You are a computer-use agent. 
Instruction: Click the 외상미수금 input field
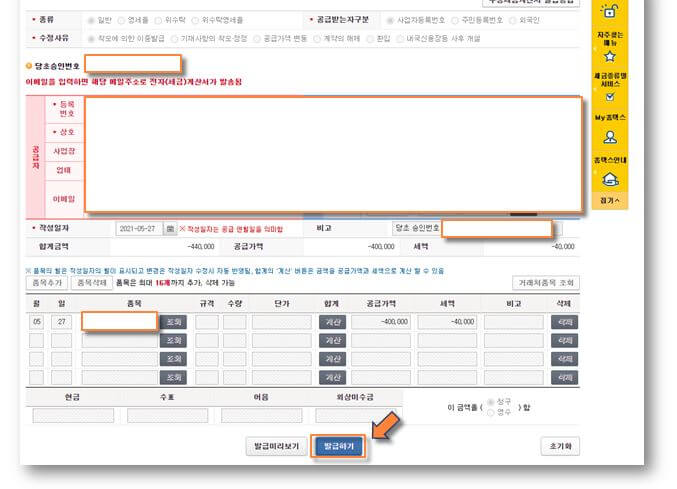tap(356, 416)
